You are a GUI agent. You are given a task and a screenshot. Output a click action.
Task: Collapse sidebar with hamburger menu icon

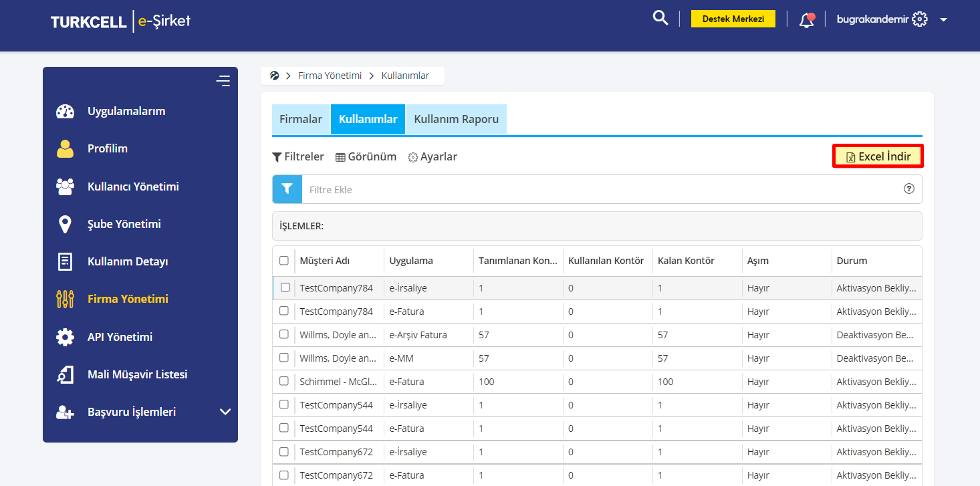click(x=223, y=81)
